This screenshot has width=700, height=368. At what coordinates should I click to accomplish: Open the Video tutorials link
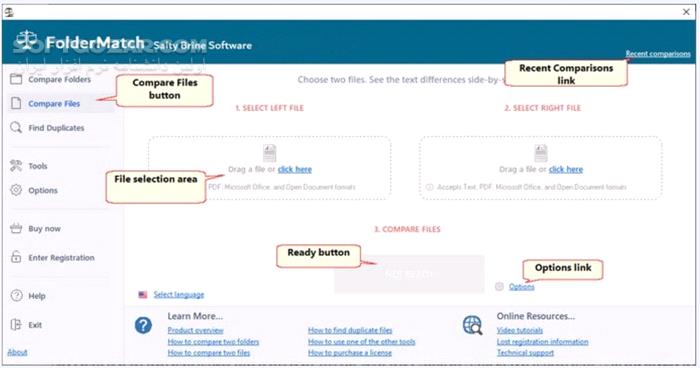point(520,330)
